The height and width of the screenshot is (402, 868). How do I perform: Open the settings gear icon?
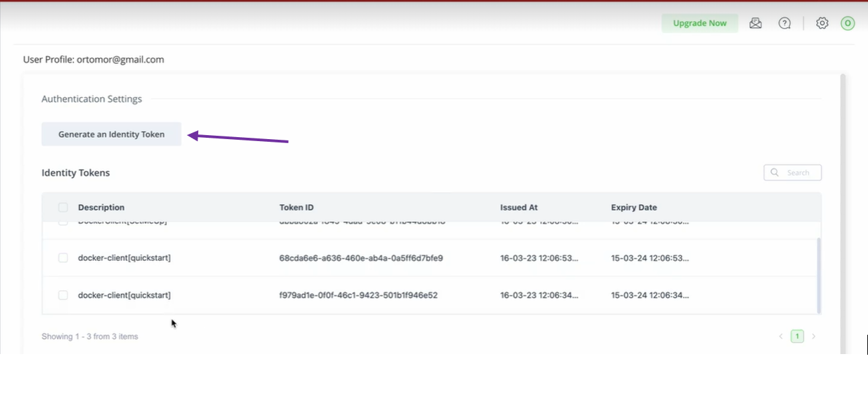click(x=822, y=23)
